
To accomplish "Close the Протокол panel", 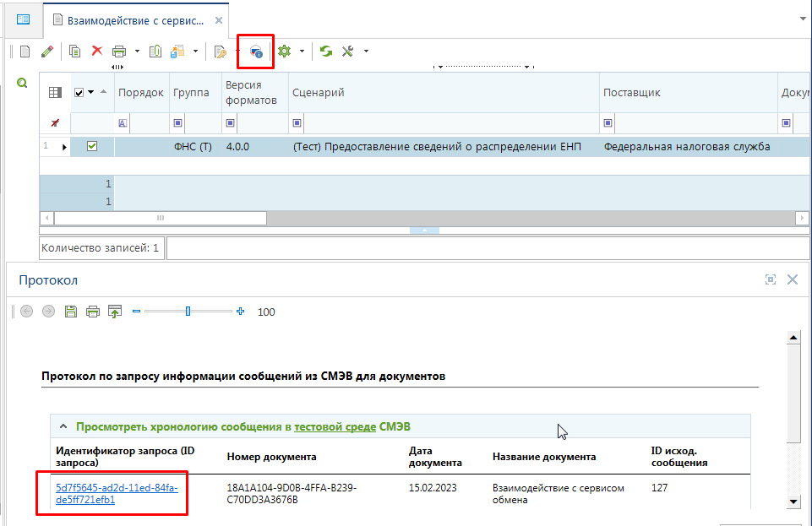I will pos(793,279).
